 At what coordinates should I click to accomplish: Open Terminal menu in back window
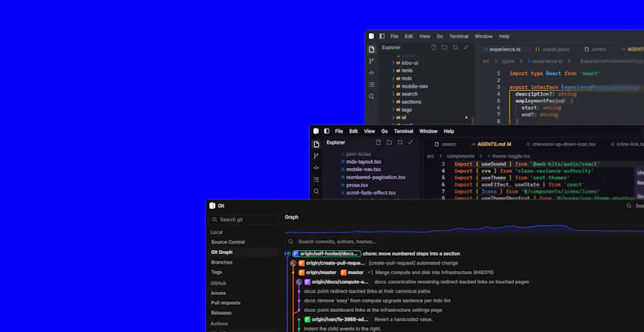459,36
